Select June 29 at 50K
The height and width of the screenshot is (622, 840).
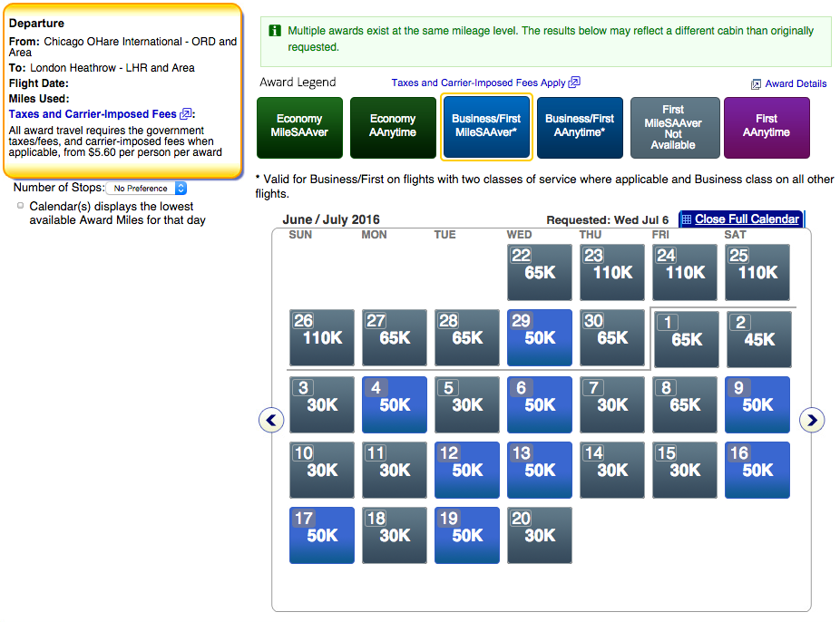click(x=540, y=337)
